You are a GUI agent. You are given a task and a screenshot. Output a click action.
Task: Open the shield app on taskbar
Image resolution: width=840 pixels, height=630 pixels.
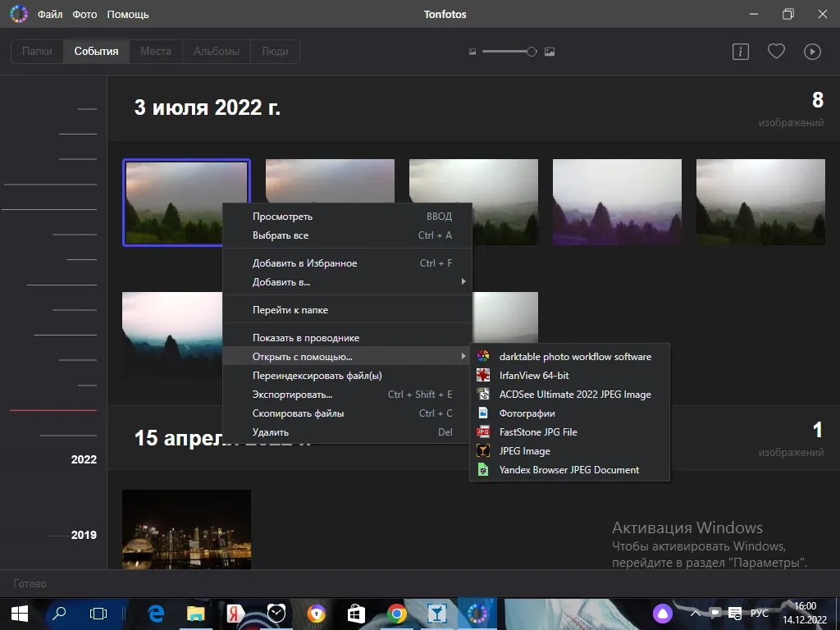[317, 614]
